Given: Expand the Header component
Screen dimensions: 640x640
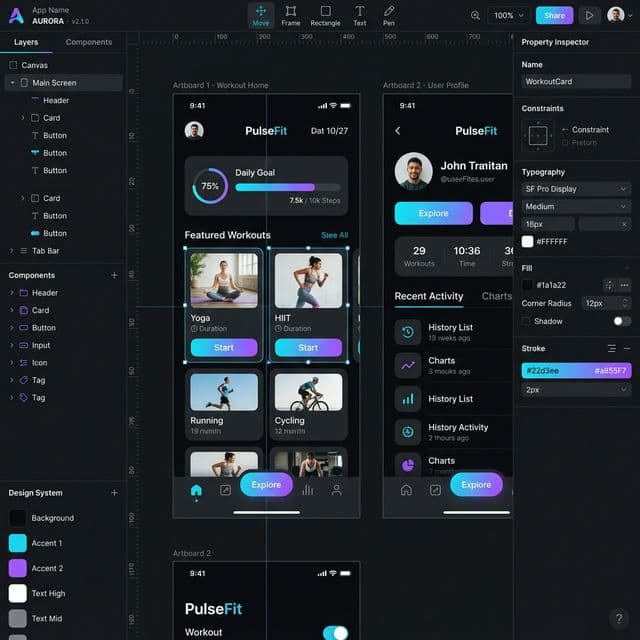Looking at the screenshot, I should point(12,293).
